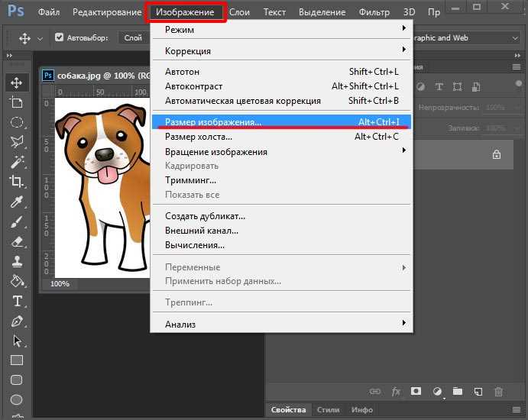The image size is (528, 420).
Task: Choose Внешний канал menu item
Action: [281, 231]
